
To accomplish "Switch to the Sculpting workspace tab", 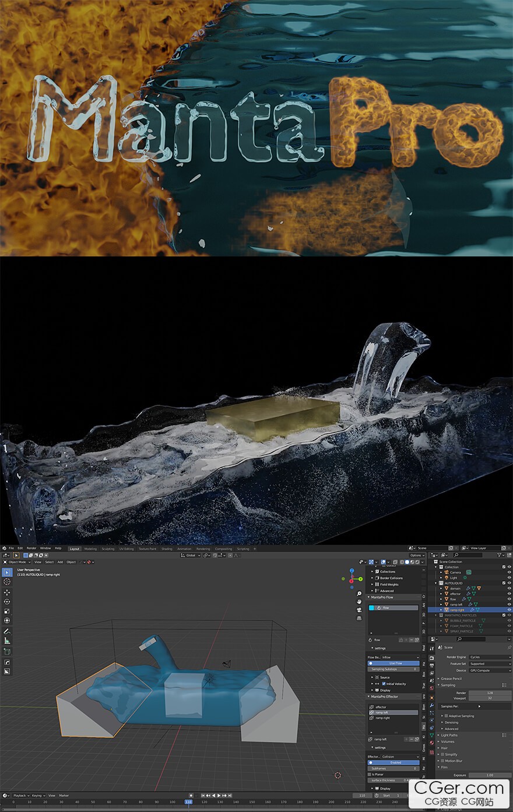I will (108, 549).
